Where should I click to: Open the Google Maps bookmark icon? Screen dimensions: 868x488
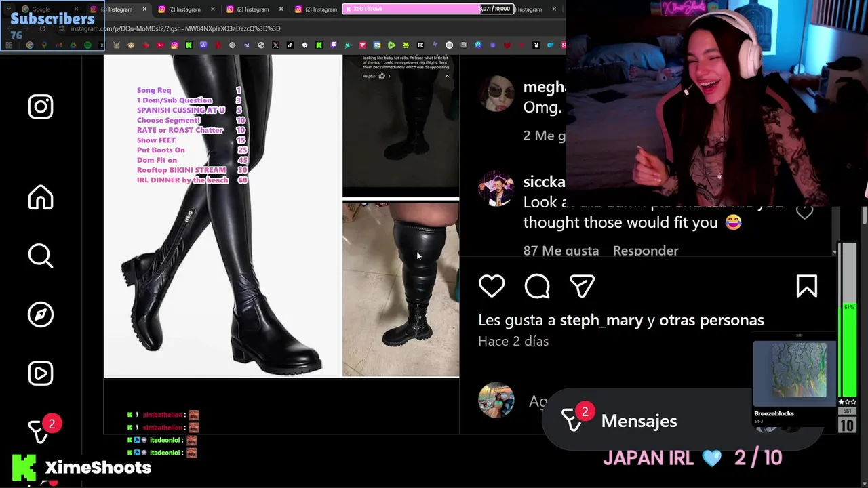tap(44, 45)
